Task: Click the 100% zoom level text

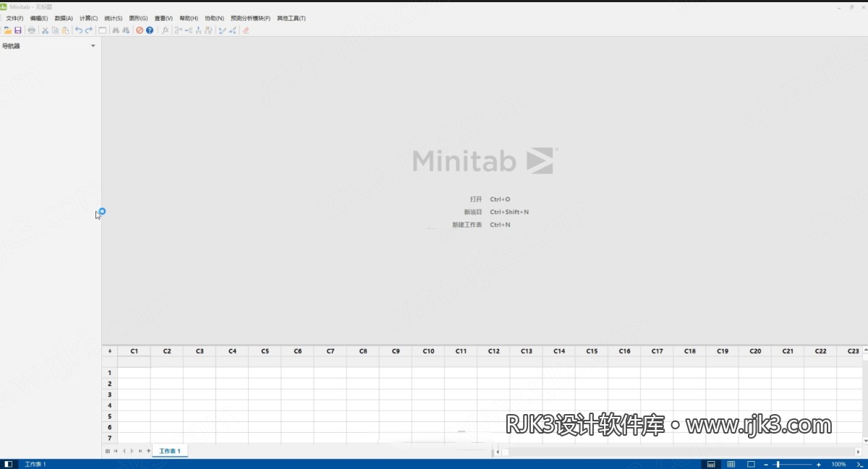Action: click(838, 464)
